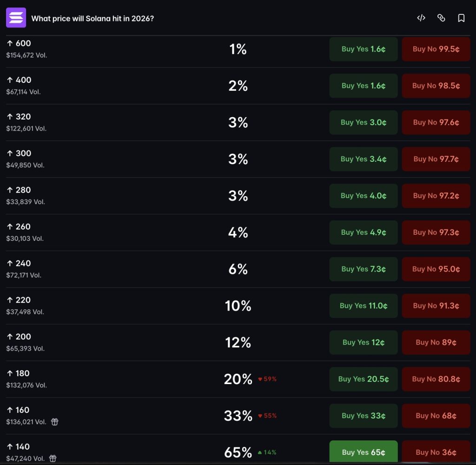Click the 33% probability on 160 row
The height and width of the screenshot is (465, 476).
point(238,416)
